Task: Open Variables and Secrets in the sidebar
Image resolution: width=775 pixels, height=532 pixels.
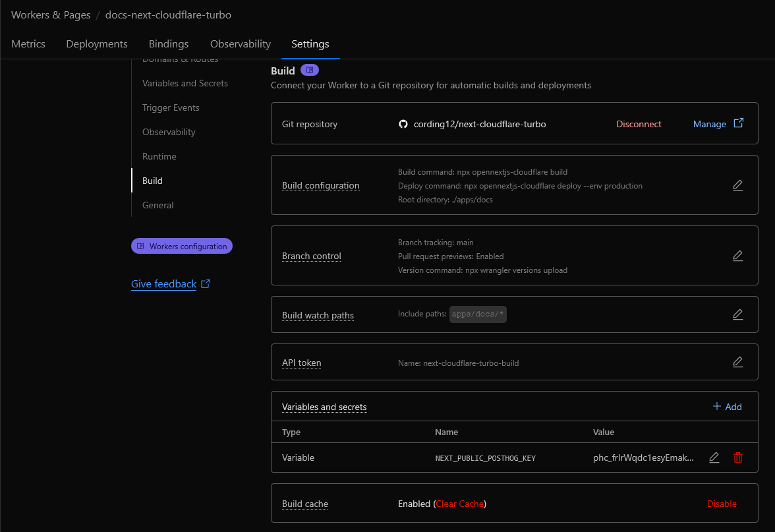Action: coord(185,83)
